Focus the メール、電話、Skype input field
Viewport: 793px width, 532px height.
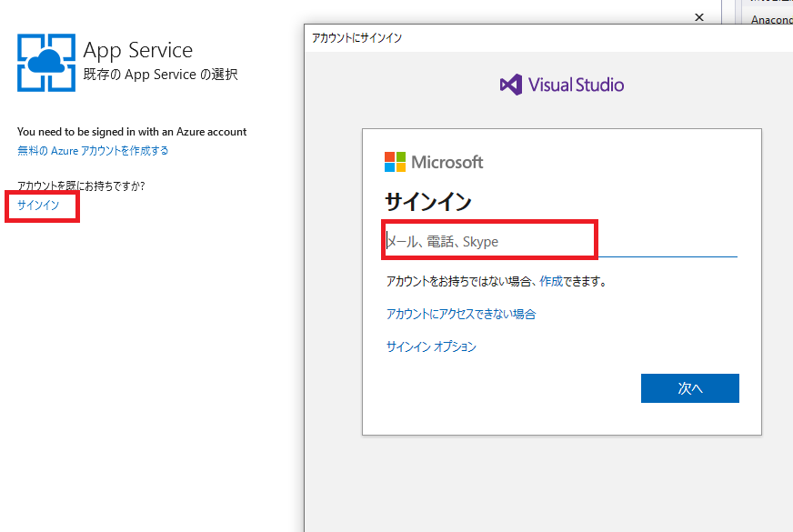point(561,241)
